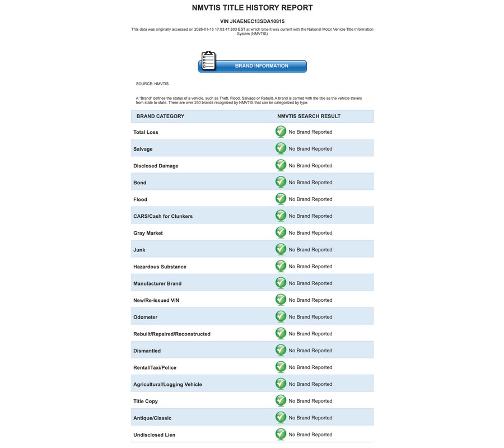Image resolution: width=504 pixels, height=448 pixels.
Task: Click the Undisclosed Lien green checkmark
Action: pyautogui.click(x=281, y=434)
